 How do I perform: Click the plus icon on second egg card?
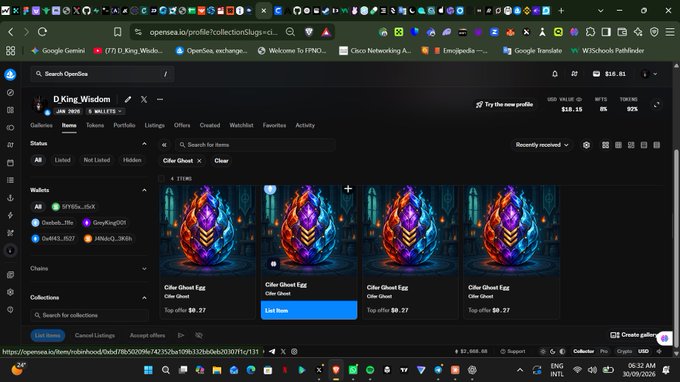[348, 189]
